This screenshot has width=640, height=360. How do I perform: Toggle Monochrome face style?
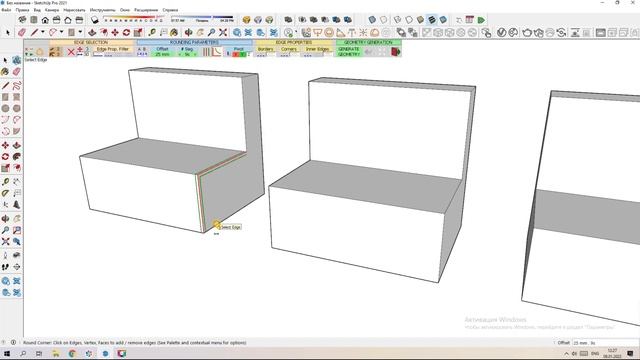click(x=443, y=20)
